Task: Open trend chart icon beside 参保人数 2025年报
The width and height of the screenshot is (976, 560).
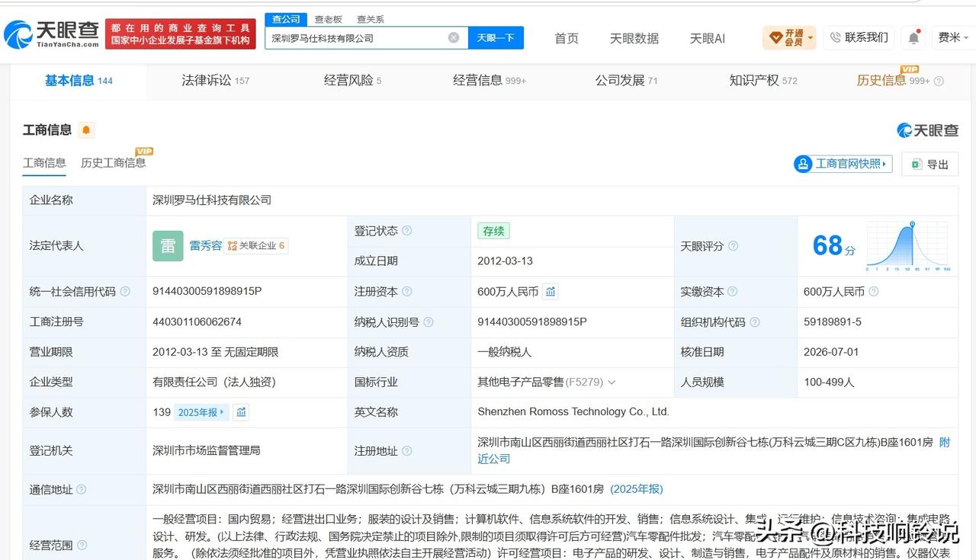Action: 241,412
